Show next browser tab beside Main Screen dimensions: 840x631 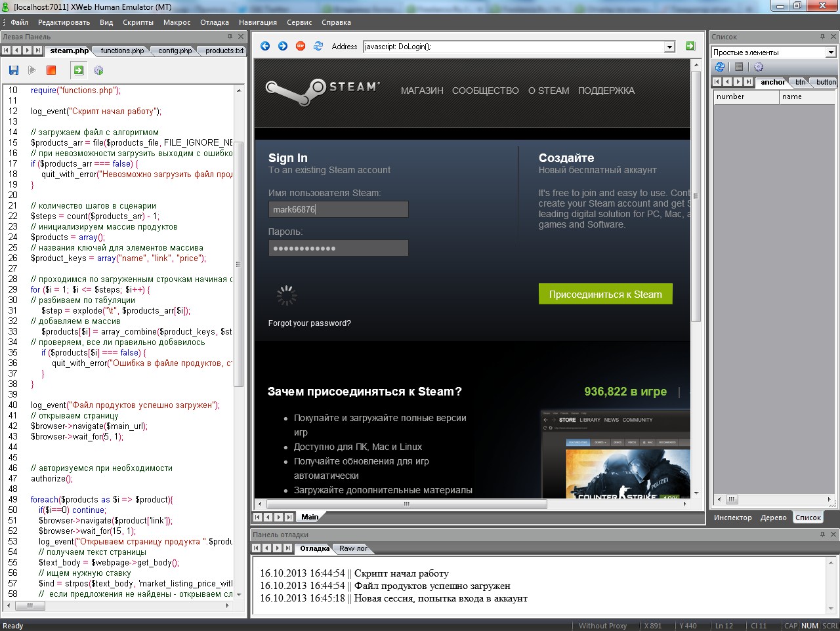pyautogui.click(x=278, y=517)
